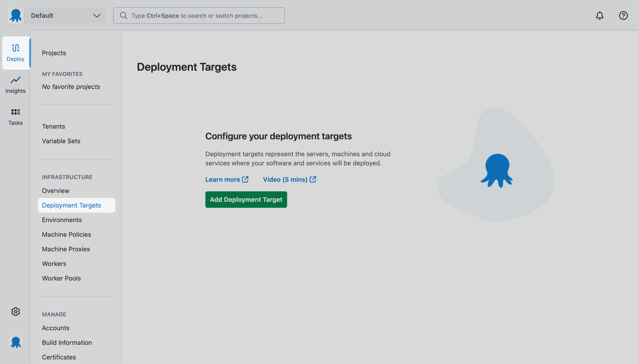Expand the Default space dropdown chevron
639x364 pixels.
(x=96, y=16)
